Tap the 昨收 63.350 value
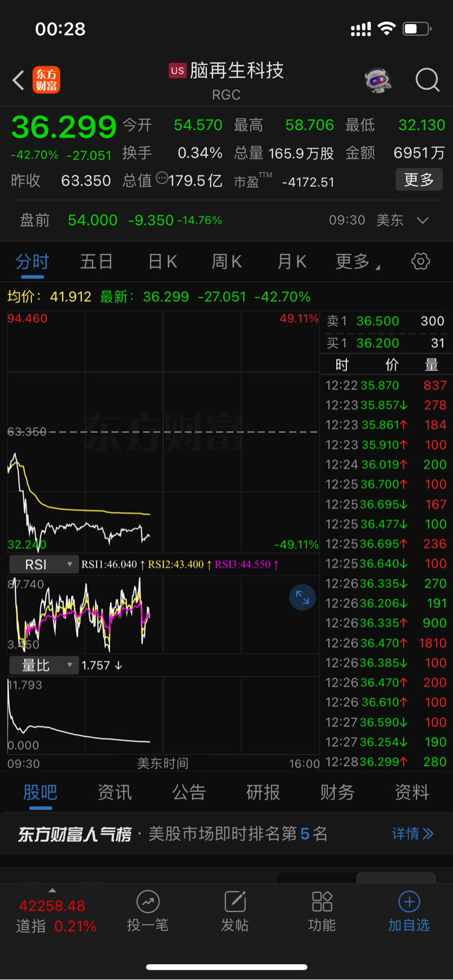The height and width of the screenshot is (980, 453). (x=86, y=180)
